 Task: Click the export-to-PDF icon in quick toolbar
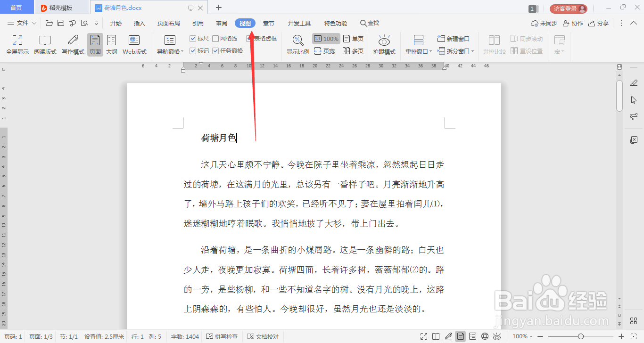pyautogui.click(x=73, y=23)
